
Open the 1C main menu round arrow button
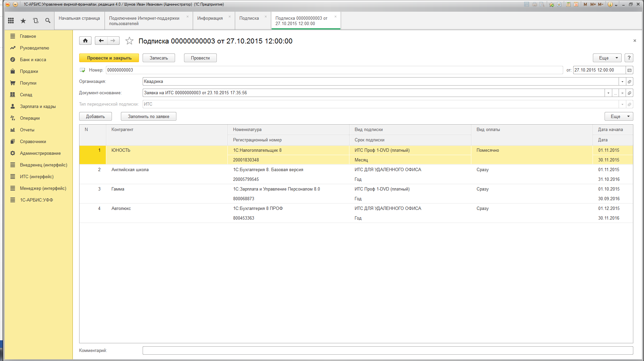tap(15, 4)
